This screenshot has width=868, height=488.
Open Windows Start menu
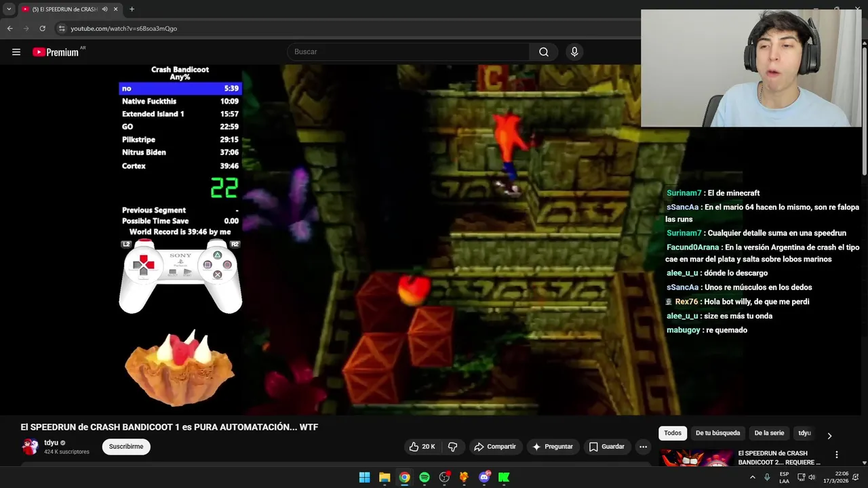pyautogui.click(x=364, y=477)
